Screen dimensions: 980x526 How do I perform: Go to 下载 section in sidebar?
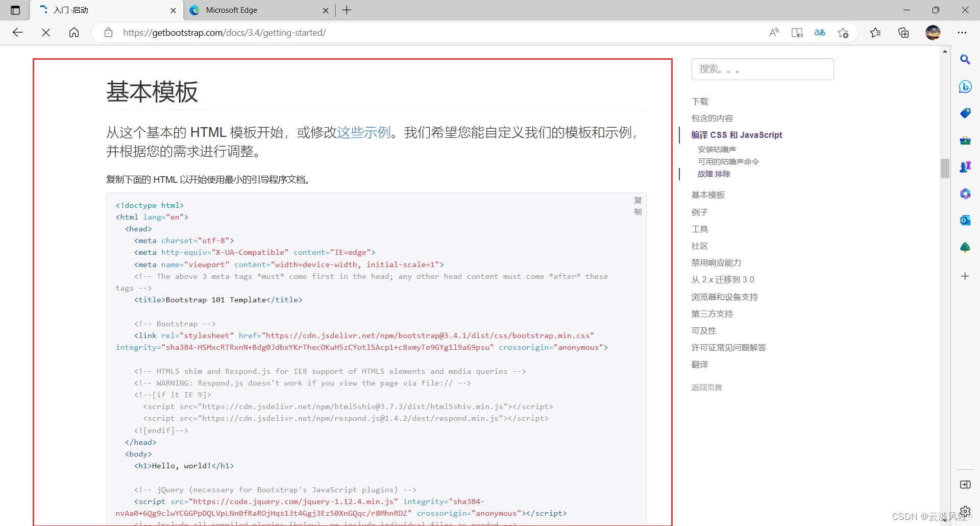(700, 102)
